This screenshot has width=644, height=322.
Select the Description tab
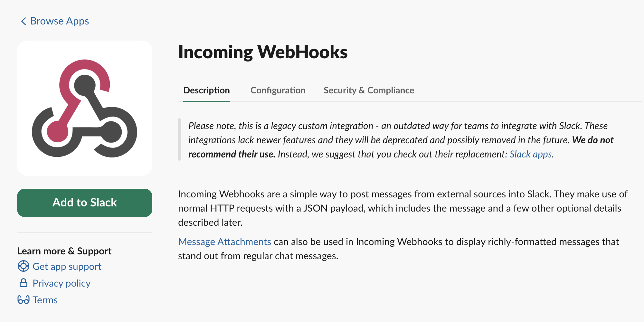[206, 90]
